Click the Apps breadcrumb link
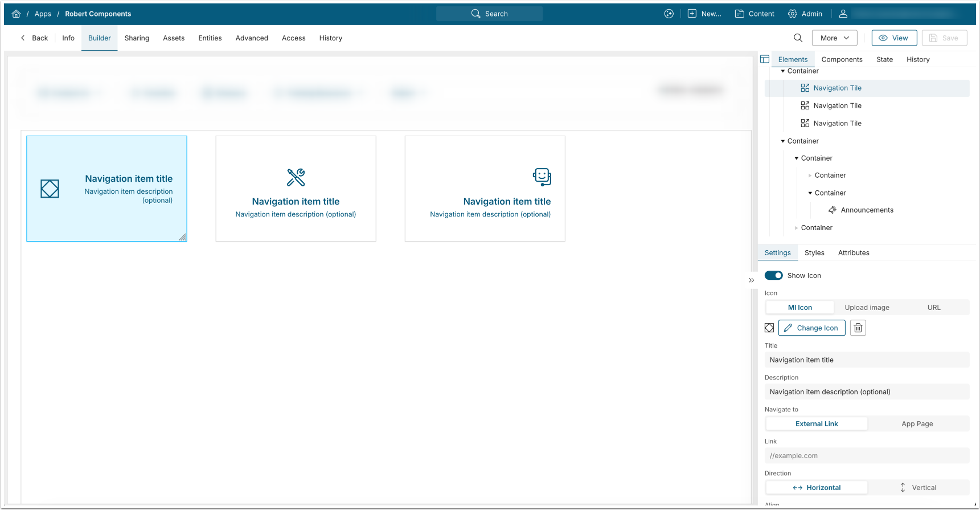 [x=43, y=14]
